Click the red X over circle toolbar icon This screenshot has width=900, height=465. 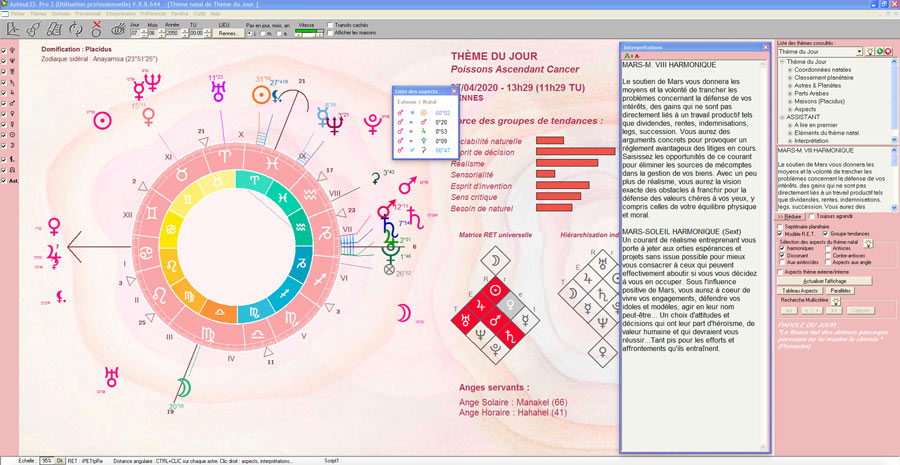pyautogui.click(x=96, y=29)
